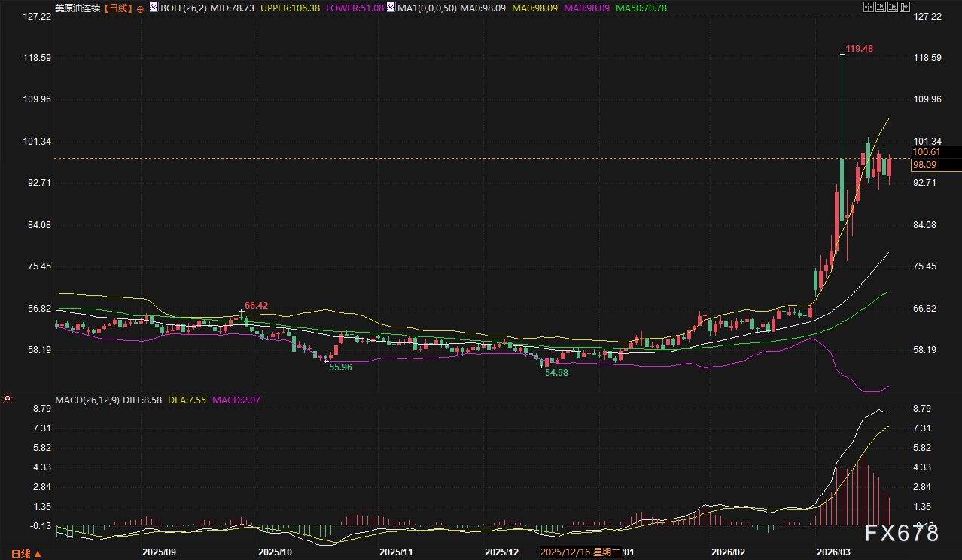
Task: Click the crosshair cursor icon at top right
Action: pos(868,7)
